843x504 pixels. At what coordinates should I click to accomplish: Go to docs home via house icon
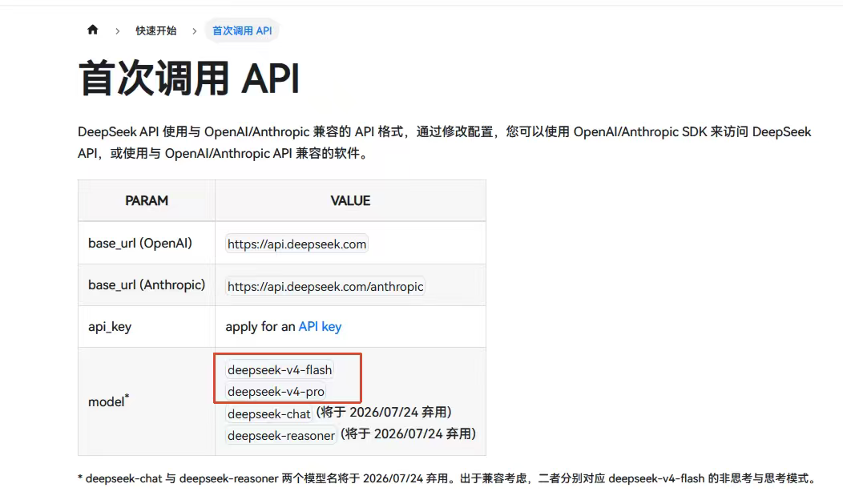pyautogui.click(x=92, y=30)
